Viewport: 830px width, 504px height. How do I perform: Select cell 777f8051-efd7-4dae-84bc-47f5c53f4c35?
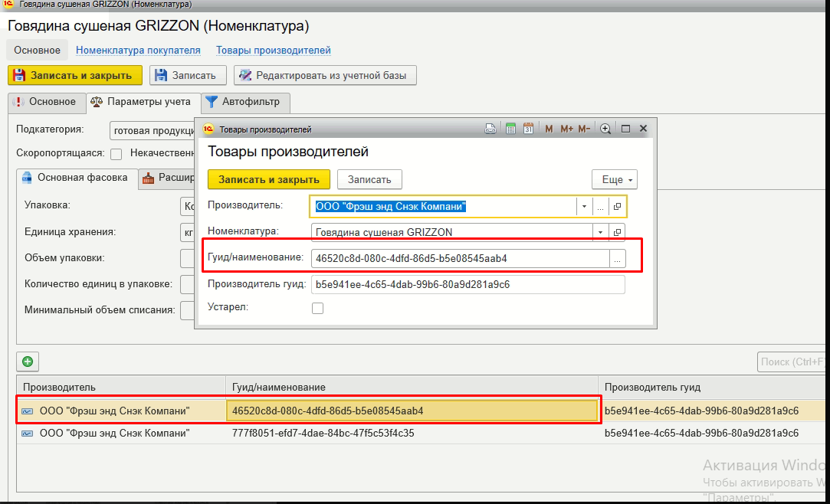[x=412, y=433]
